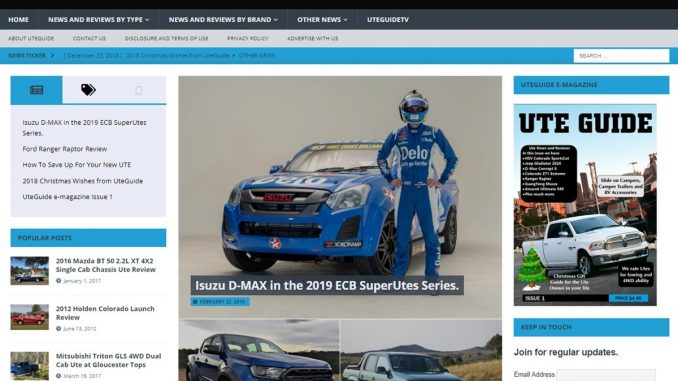Click the News Ticker arrow icon

pos(52,56)
